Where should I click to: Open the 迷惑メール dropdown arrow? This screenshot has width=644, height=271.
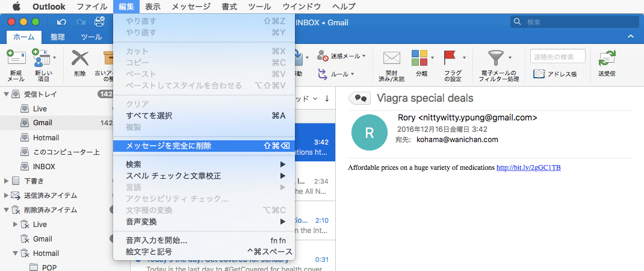364,56
